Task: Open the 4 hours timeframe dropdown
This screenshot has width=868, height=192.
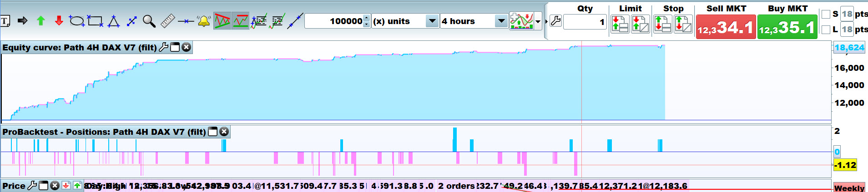Action: tap(474, 21)
